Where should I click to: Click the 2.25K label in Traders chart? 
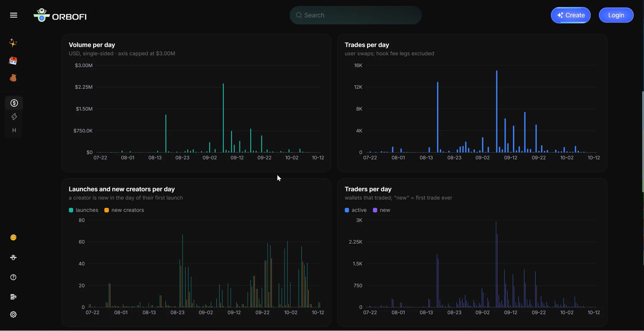coord(356,242)
